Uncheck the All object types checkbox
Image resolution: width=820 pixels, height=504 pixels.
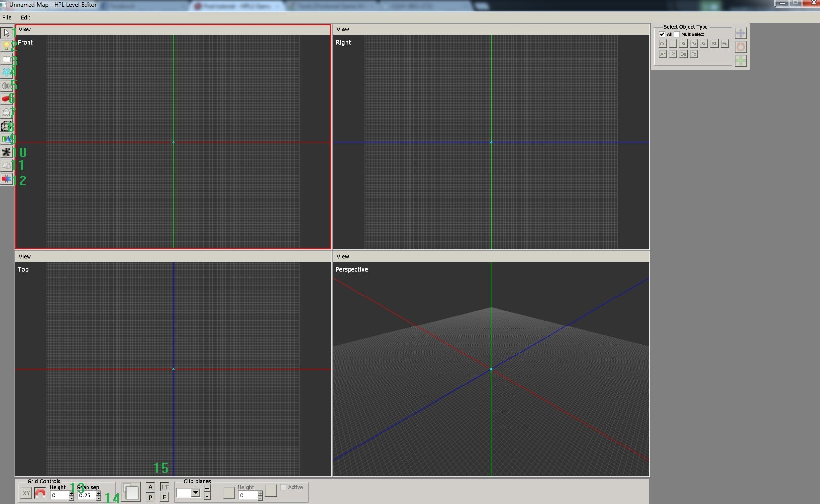662,34
